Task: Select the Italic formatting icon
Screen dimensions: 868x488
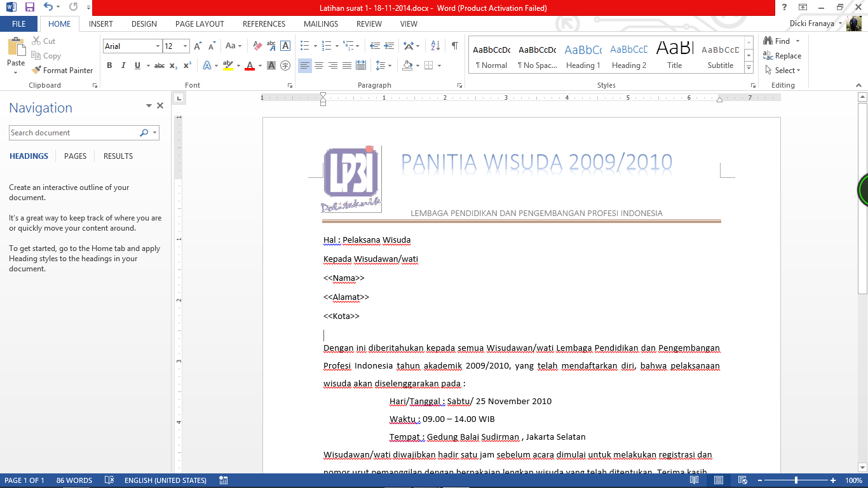Action: (x=123, y=65)
